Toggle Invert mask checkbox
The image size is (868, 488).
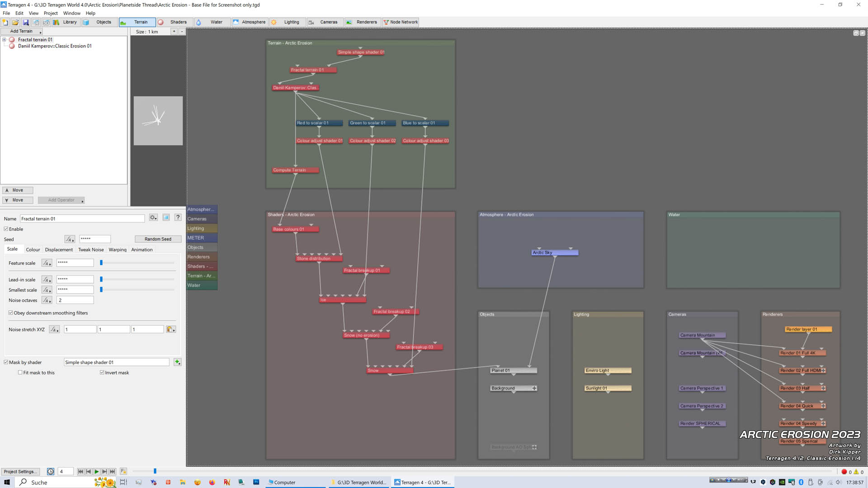pos(103,372)
